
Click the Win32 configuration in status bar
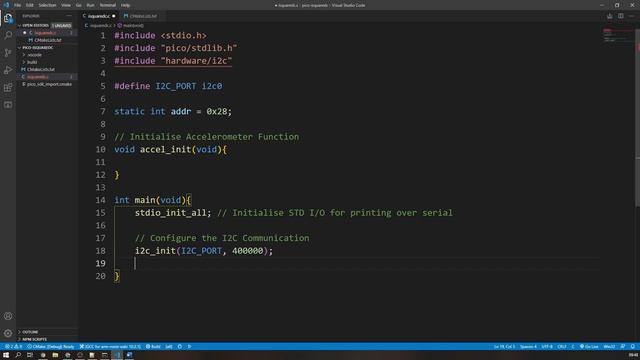[x=609, y=347]
